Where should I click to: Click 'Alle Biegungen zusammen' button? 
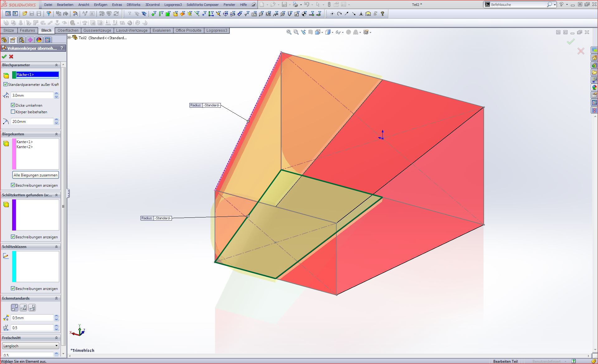pos(36,175)
